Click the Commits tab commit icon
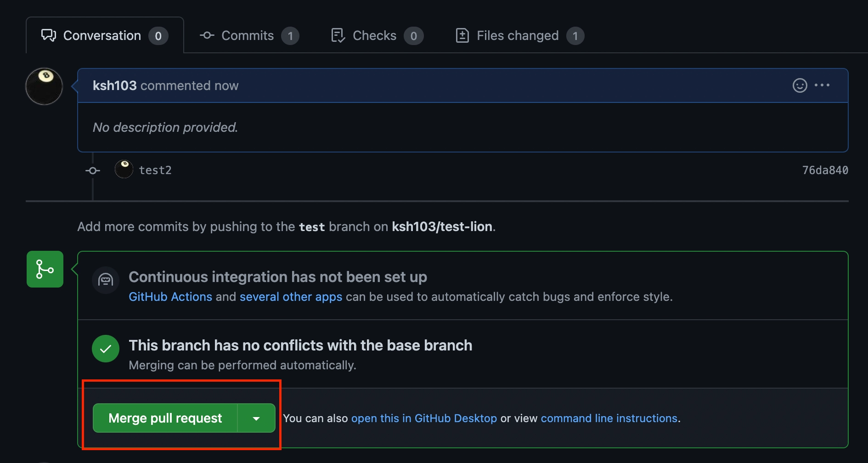The height and width of the screenshot is (463, 868). pyautogui.click(x=207, y=35)
